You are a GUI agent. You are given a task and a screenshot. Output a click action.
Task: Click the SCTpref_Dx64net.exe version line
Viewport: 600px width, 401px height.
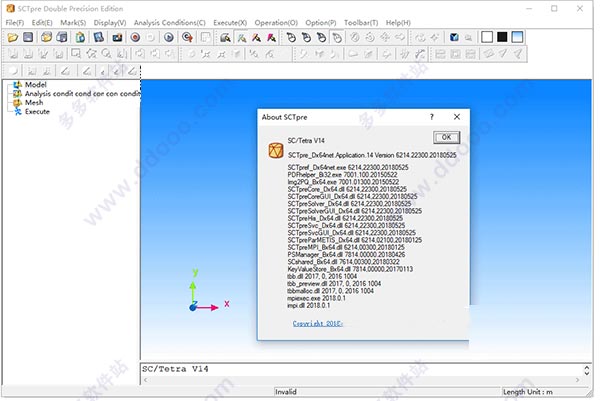tap(348, 167)
